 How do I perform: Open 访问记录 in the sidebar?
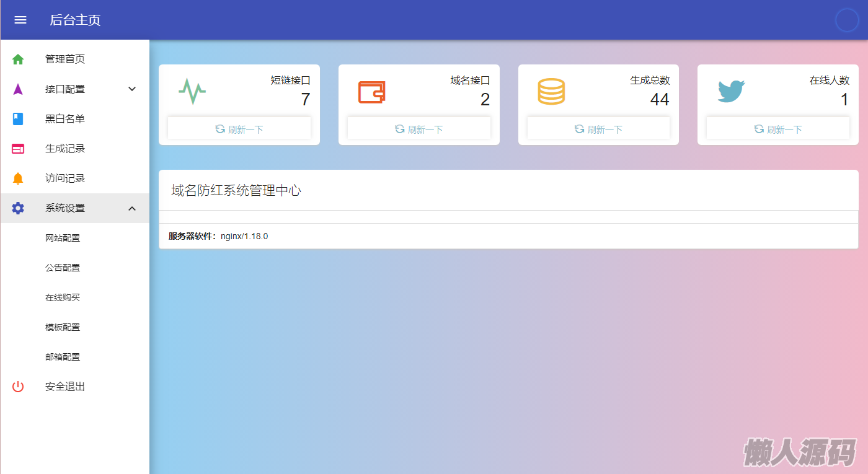[74, 178]
